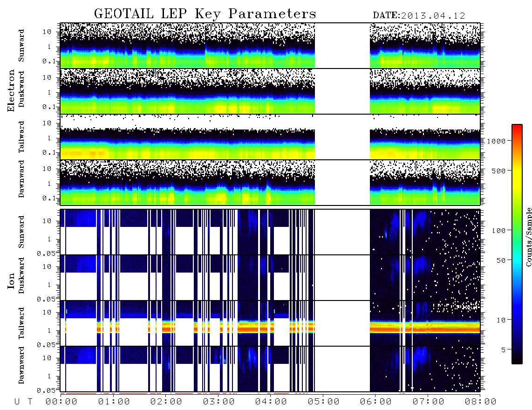532x410 pixels.
Task: Select the Electron 'Dawnward' axis label
Action: pyautogui.click(x=21, y=179)
